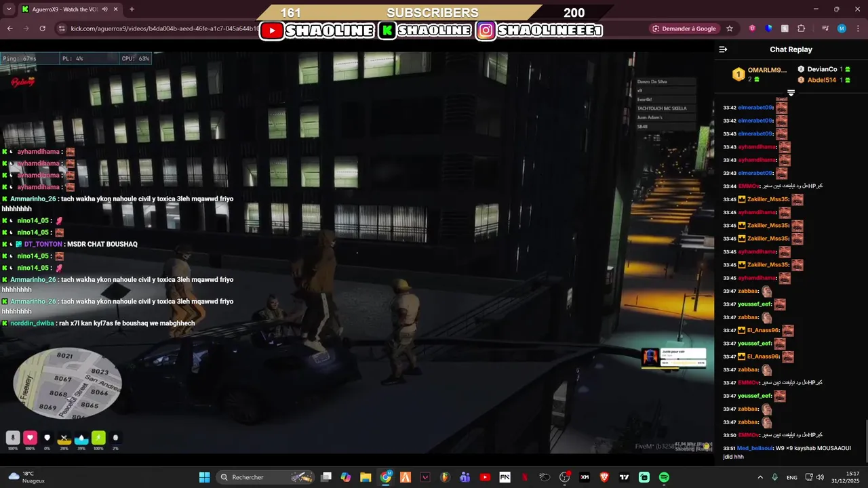Click the first Zakiller_Mss35 chat message
This screenshot has height=488, width=868.
[x=763, y=199]
